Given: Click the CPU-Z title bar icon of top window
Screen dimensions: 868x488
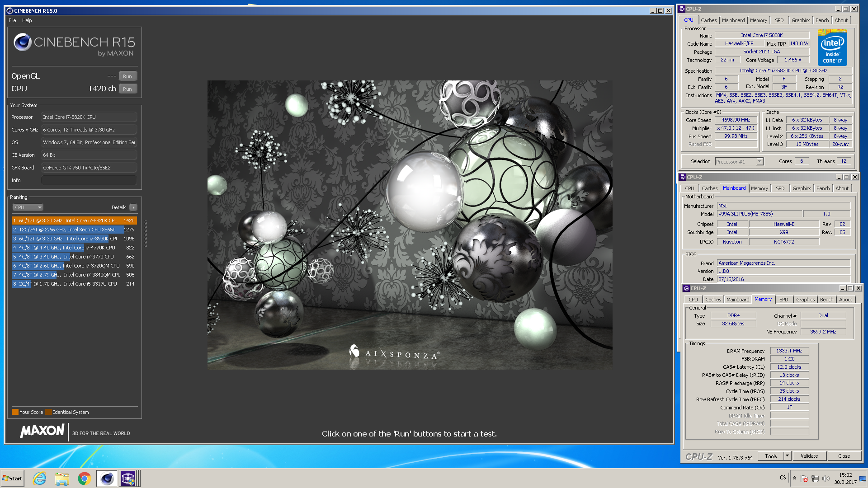Looking at the screenshot, I should [x=682, y=9].
